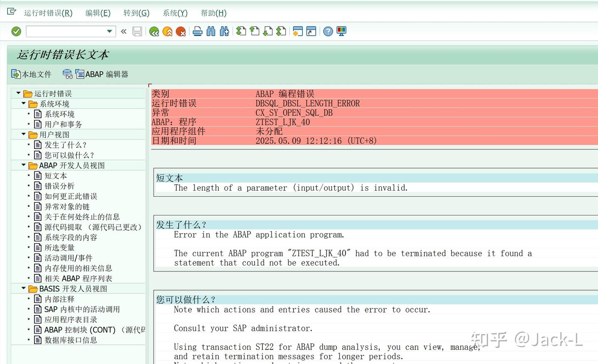This screenshot has height=364, width=598.
Task: Print the runtime error text
Action: click(x=198, y=32)
